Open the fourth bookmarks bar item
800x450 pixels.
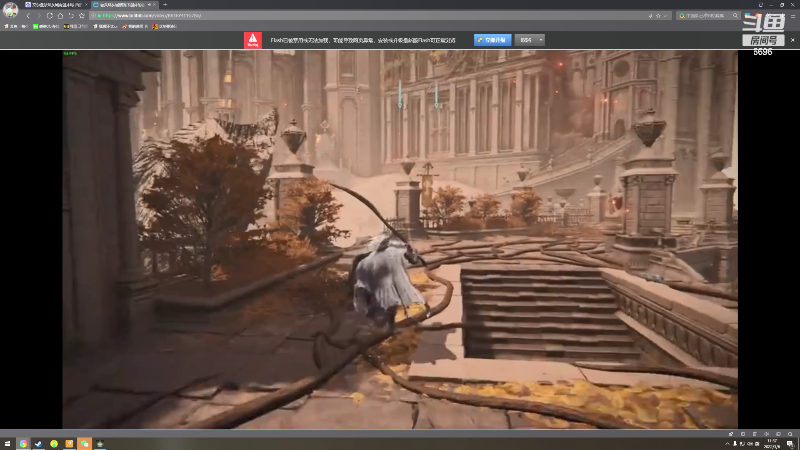pyautogui.click(x=106, y=26)
